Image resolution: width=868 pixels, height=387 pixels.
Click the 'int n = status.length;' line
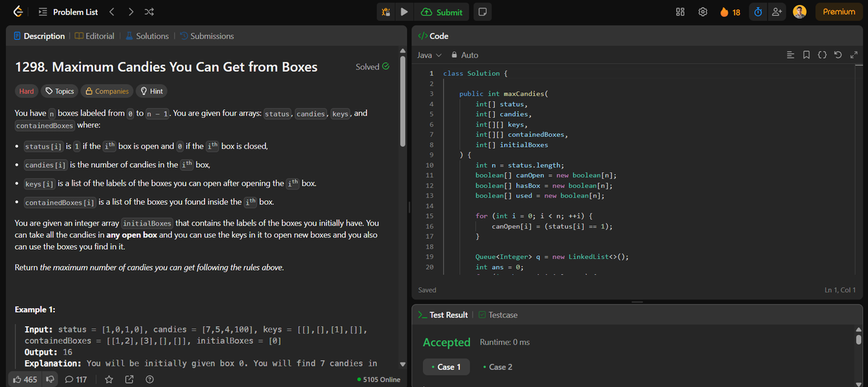click(x=519, y=166)
